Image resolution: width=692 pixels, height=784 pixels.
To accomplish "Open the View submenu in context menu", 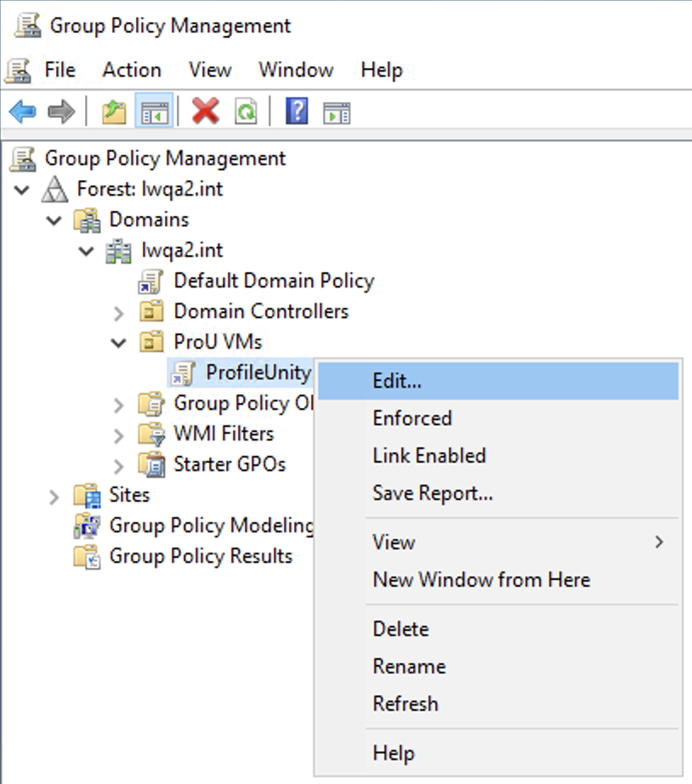I will point(394,543).
